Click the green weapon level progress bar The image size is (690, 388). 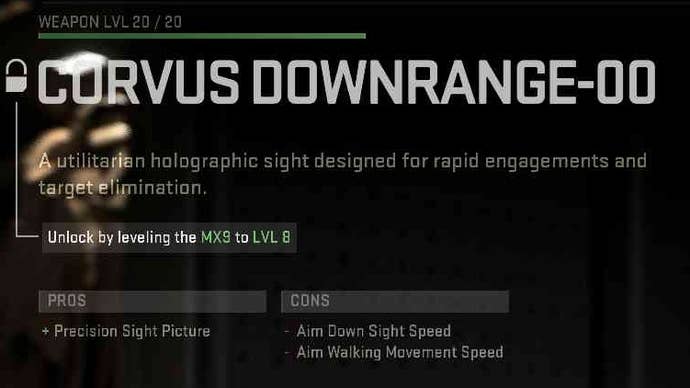[202, 36]
